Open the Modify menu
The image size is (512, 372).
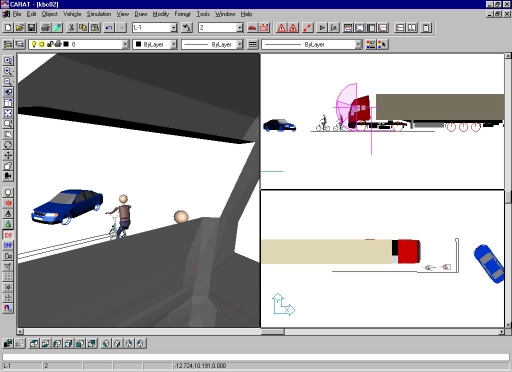pyautogui.click(x=161, y=14)
